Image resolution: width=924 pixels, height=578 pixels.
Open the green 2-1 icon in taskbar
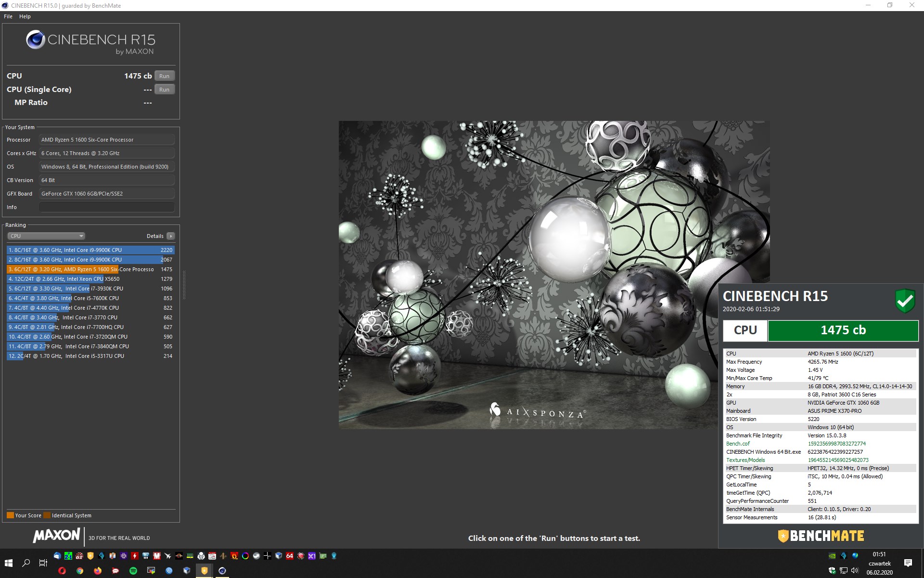(68, 556)
